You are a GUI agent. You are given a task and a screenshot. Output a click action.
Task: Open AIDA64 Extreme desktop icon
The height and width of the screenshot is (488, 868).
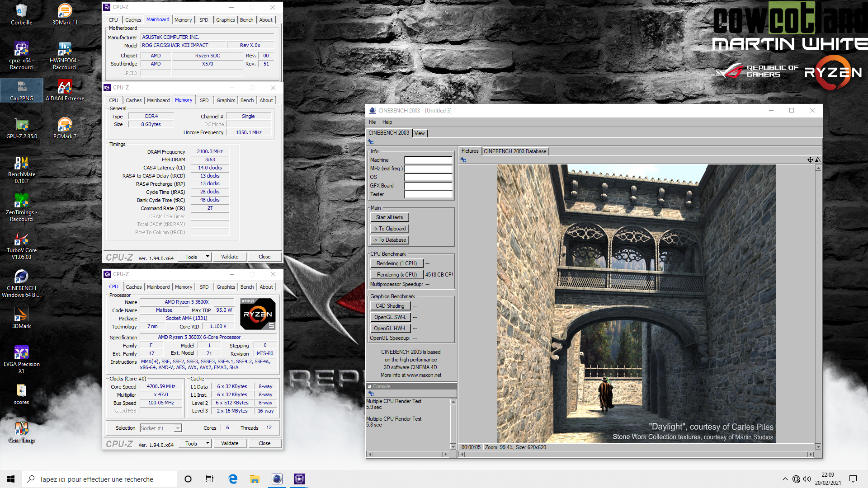click(65, 90)
